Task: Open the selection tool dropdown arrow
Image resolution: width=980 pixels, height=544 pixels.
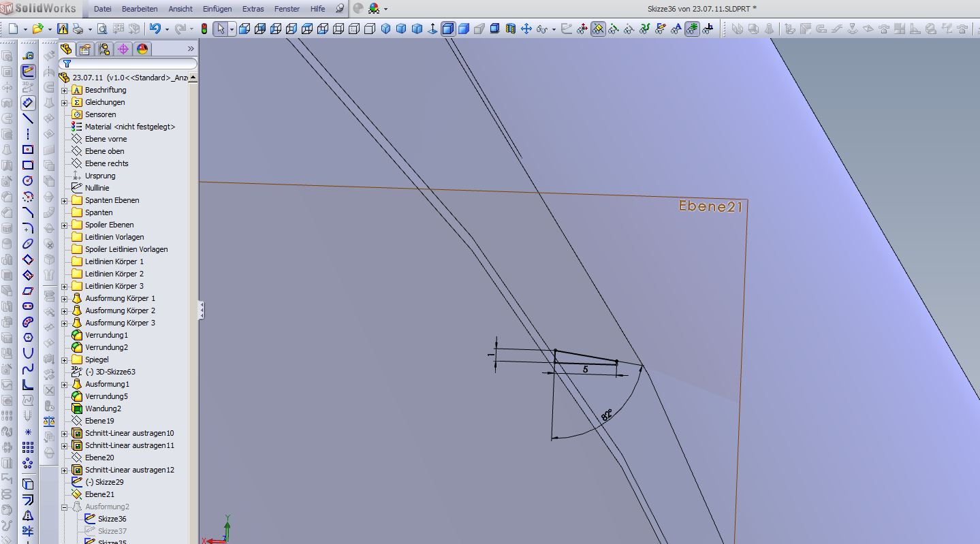Action: 232,29
